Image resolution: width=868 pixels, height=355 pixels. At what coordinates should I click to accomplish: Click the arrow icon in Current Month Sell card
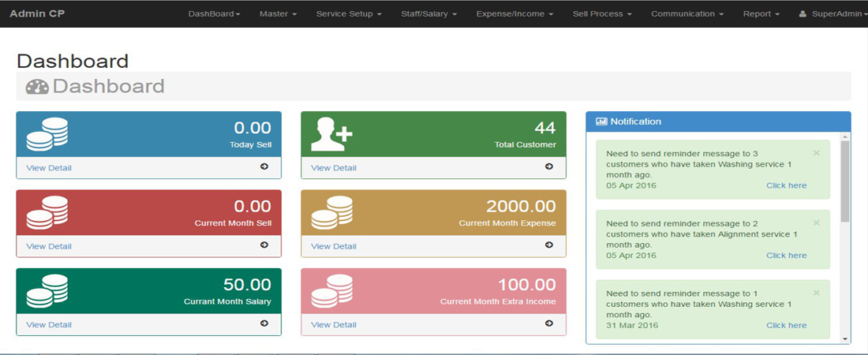pyautogui.click(x=264, y=245)
